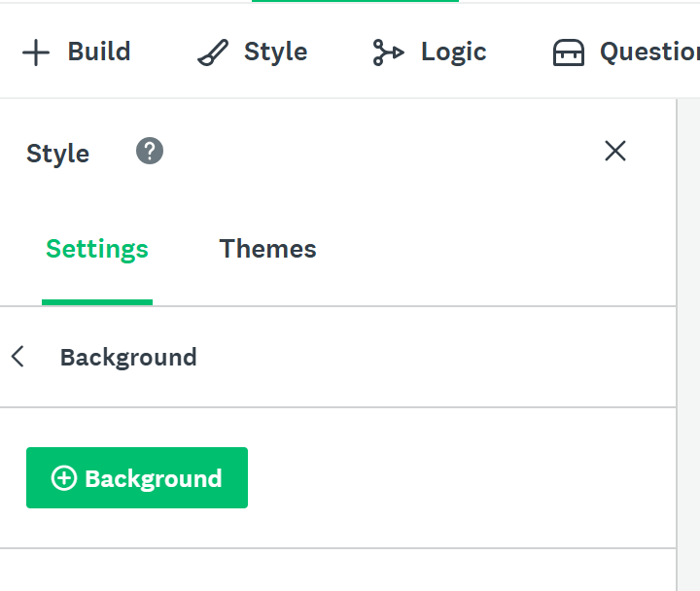
Task: Go back using the left chevron arrow
Action: [x=17, y=357]
